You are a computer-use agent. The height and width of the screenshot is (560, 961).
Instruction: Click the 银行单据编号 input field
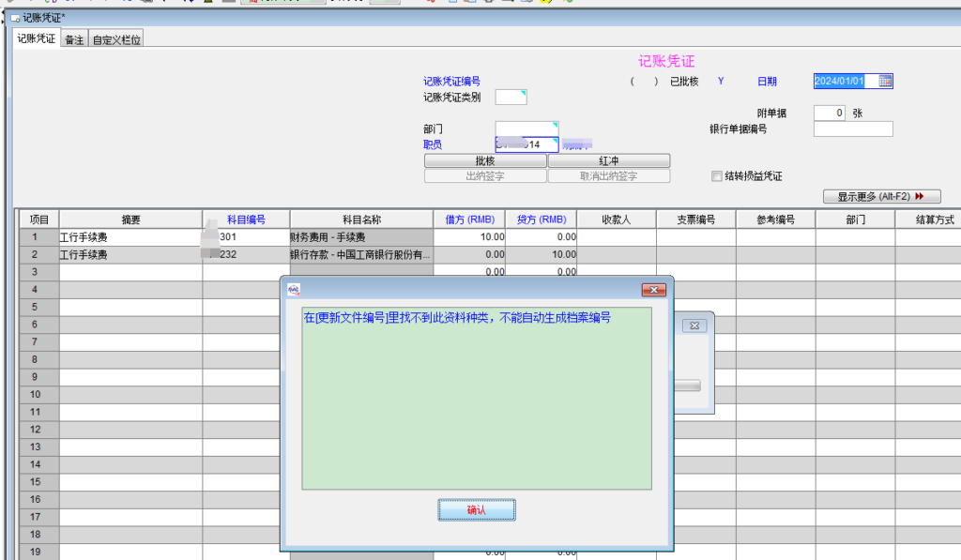pyautogui.click(x=852, y=129)
